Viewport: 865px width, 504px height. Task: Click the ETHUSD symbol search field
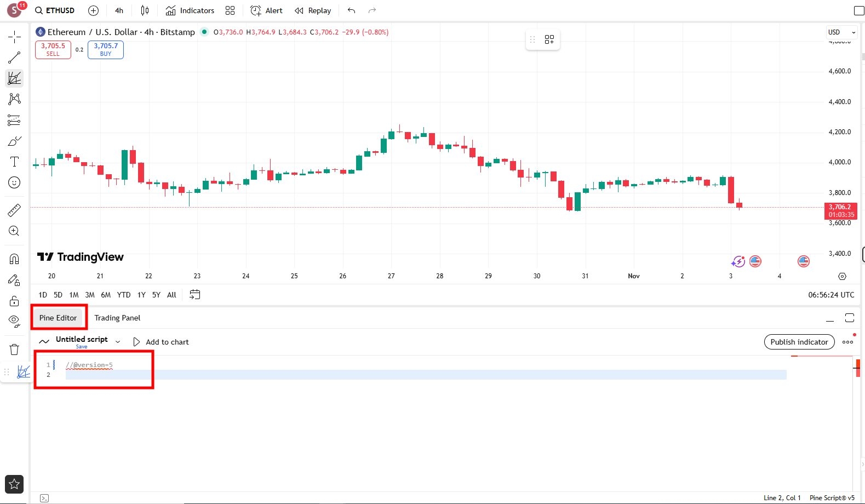(x=55, y=10)
